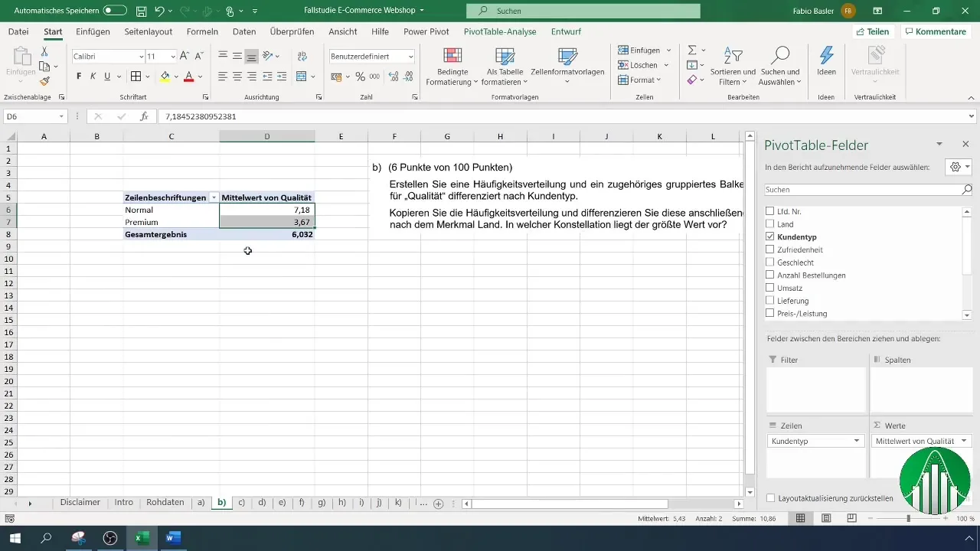This screenshot has height=551, width=980.
Task: Open the Datei tab
Action: 18,31
